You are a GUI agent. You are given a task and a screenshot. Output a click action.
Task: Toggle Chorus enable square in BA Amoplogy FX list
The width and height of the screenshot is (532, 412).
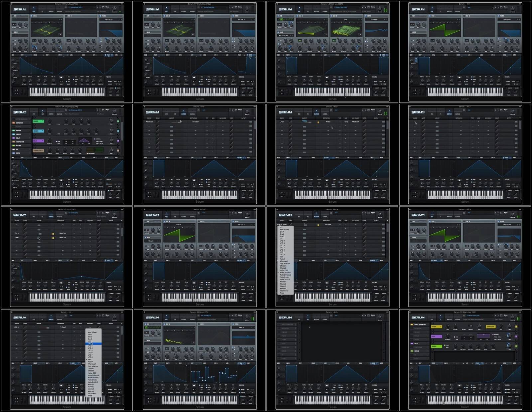pos(13,134)
